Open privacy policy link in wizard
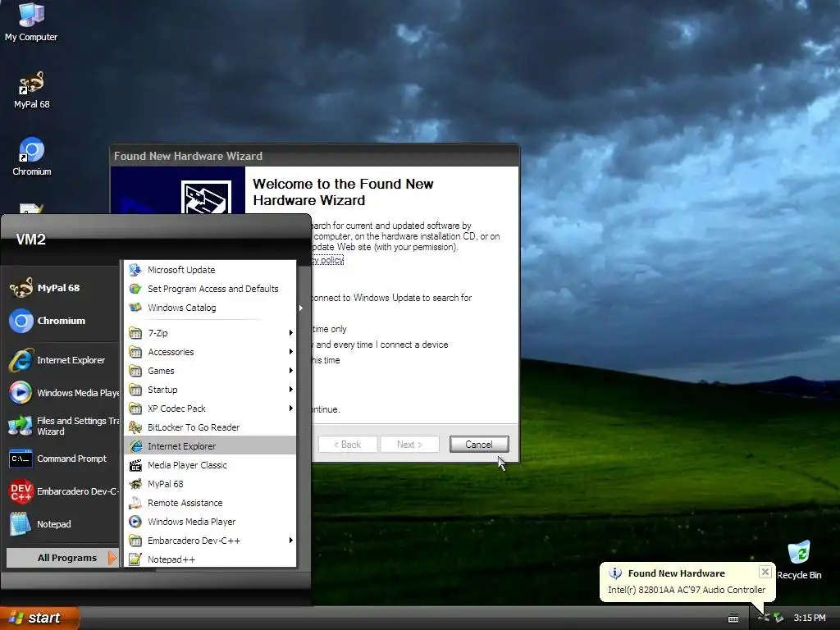Screen dimensions: 840x630 pyautogui.click(x=327, y=260)
